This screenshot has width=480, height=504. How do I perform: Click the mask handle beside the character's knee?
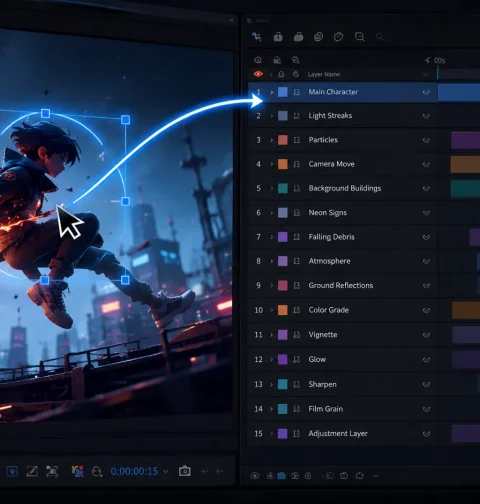point(125,201)
